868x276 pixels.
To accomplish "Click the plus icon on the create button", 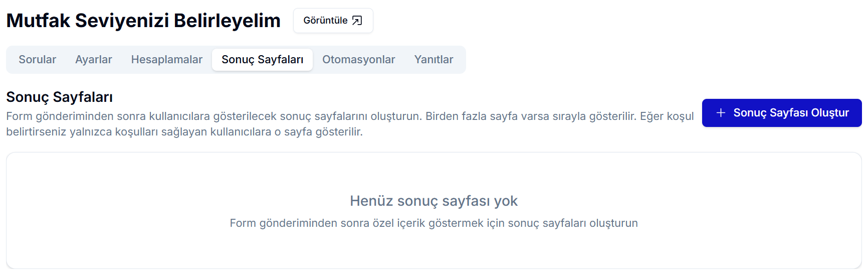I will (721, 113).
